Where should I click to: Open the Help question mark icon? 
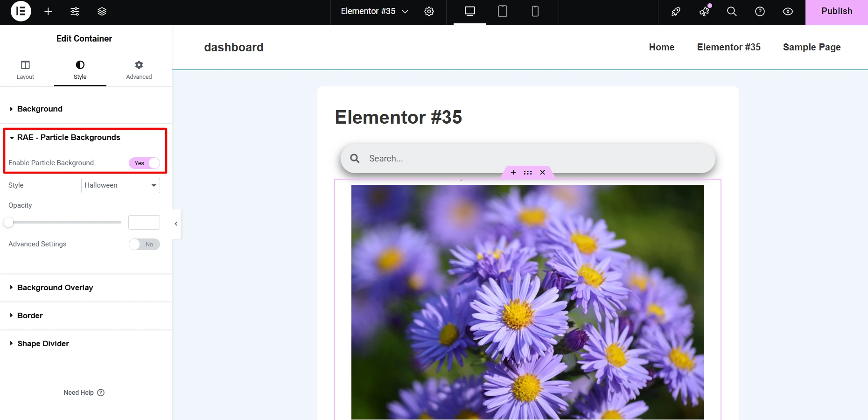click(760, 11)
